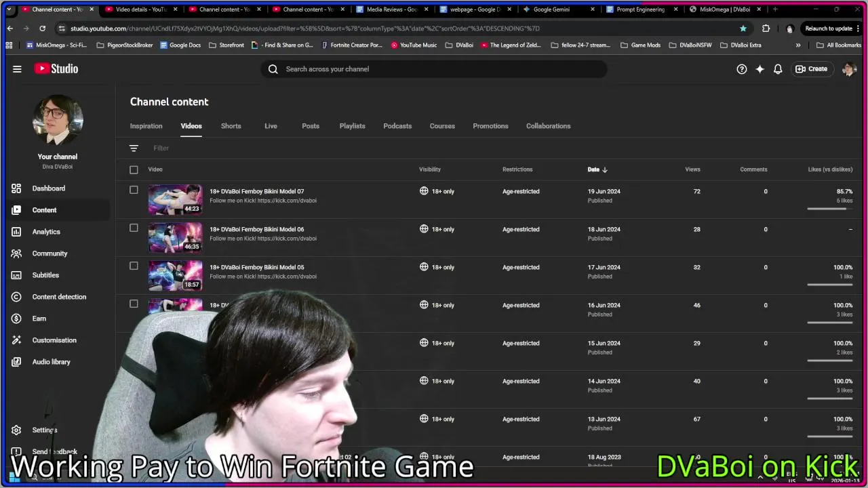Focus the Search across your channel field
Screen dimensions: 868x488
click(434, 69)
